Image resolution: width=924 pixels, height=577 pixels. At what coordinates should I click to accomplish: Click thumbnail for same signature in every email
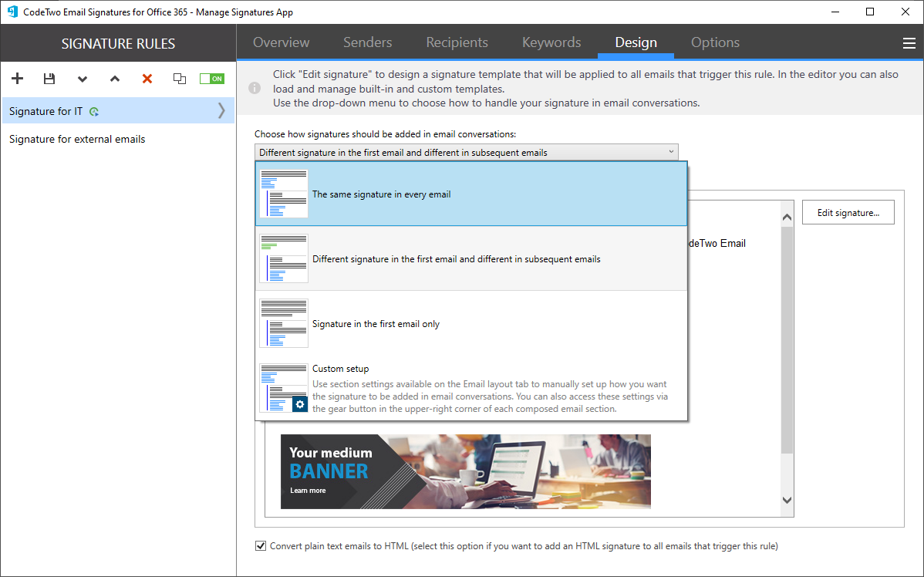tap(283, 194)
